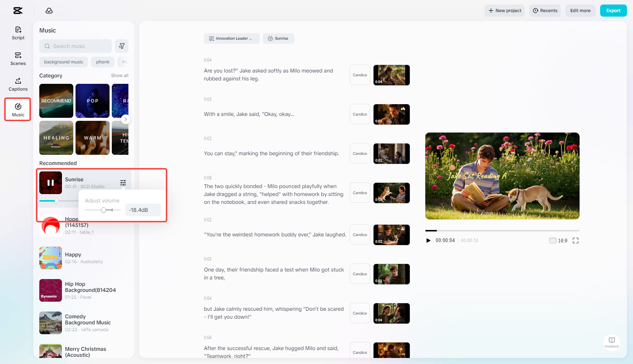This screenshot has width=633, height=364.
Task: Start a new project with the 'New project' button
Action: click(504, 10)
